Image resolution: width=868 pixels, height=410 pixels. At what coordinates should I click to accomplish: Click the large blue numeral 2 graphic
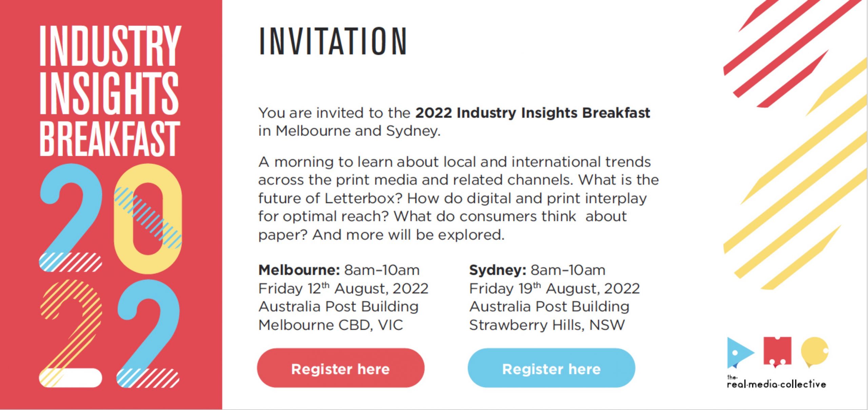click(x=71, y=218)
